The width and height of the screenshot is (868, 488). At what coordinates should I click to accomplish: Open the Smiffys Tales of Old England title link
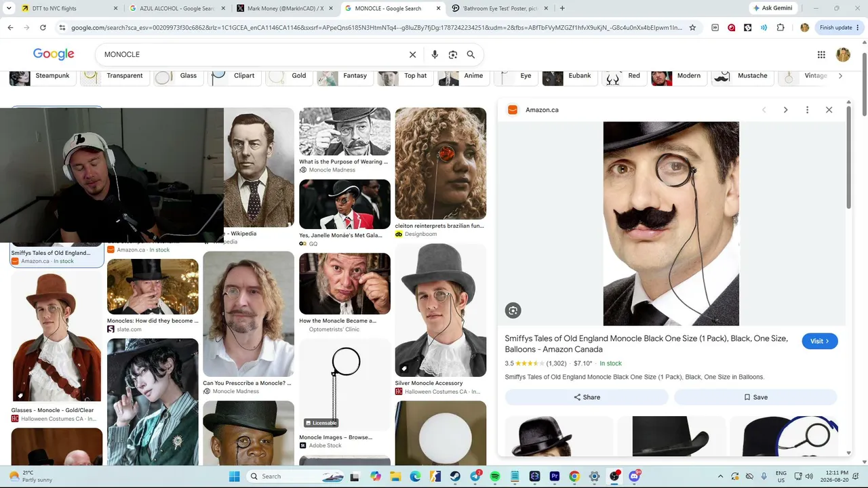pyautogui.click(x=646, y=344)
